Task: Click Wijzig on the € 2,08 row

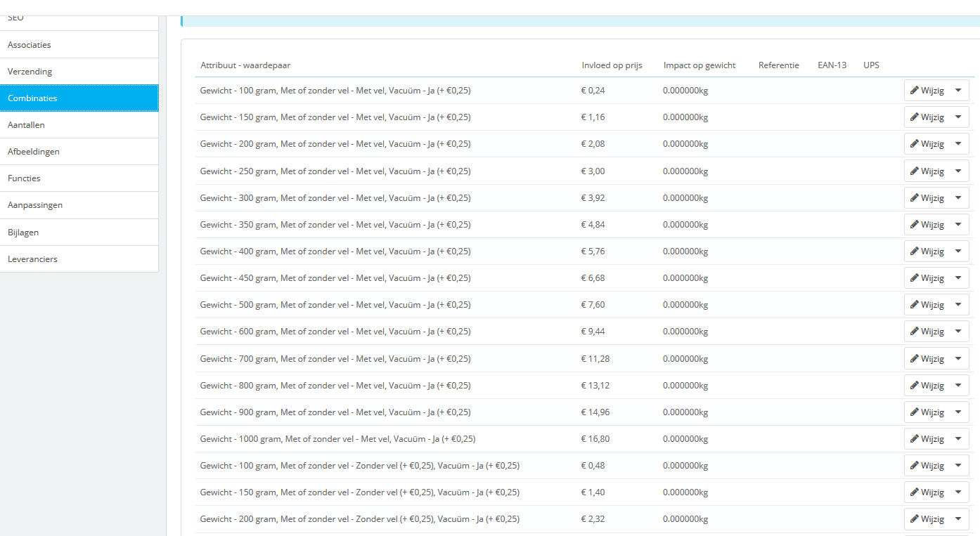Action: click(927, 143)
